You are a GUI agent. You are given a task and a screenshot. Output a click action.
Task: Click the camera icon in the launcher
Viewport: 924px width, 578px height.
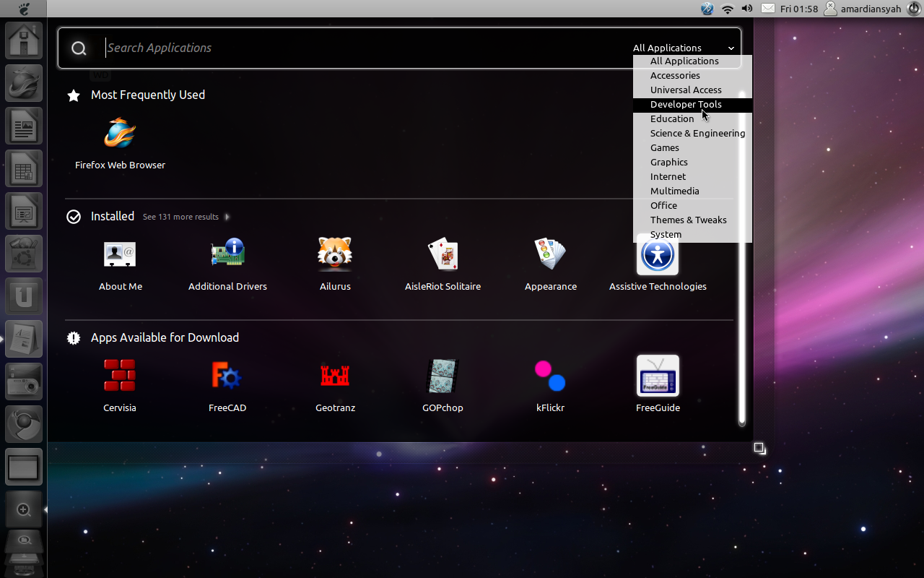pos(24,381)
